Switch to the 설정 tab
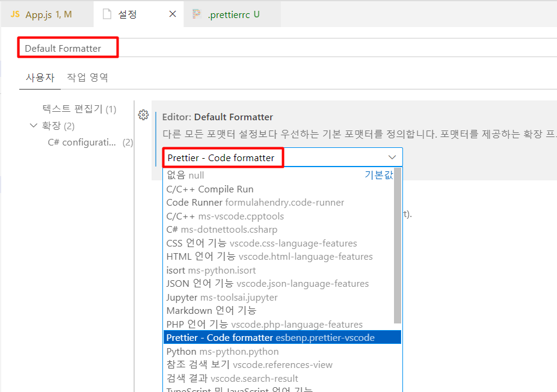The height and width of the screenshot is (392, 557). 138,14
